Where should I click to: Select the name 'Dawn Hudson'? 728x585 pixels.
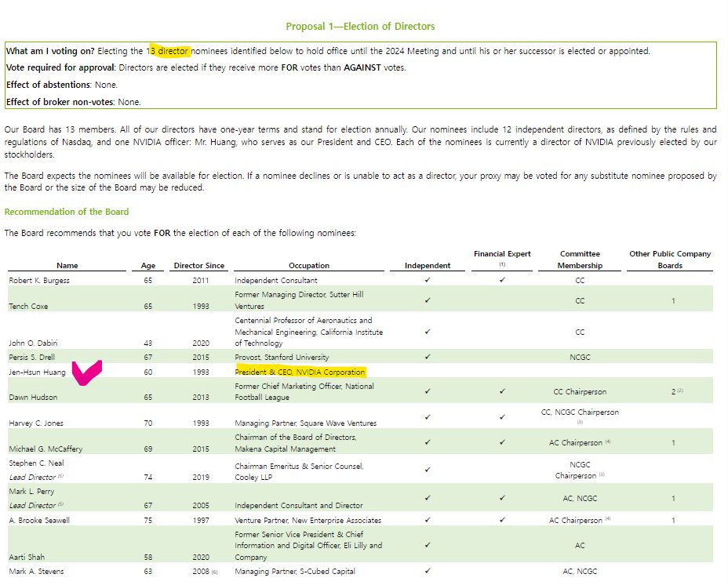coord(34,398)
